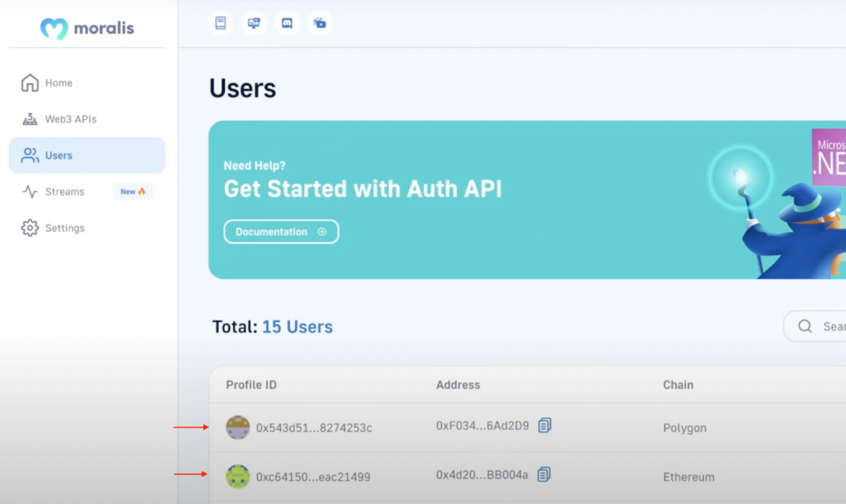
Task: Click the Users page heading
Action: coord(243,88)
